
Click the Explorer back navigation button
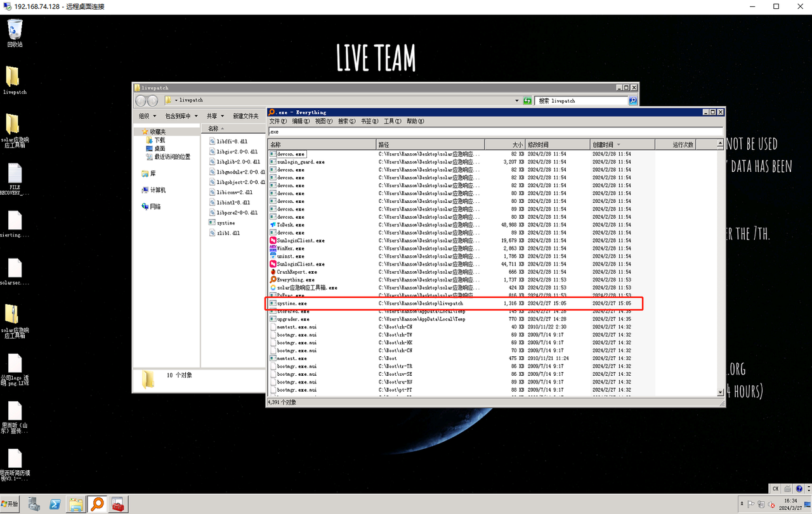click(141, 101)
